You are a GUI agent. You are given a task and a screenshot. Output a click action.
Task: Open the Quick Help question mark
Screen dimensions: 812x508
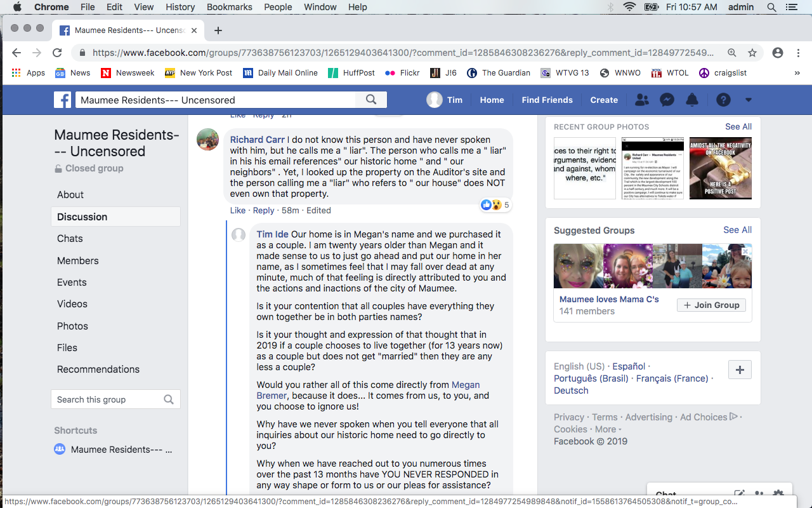tap(723, 100)
